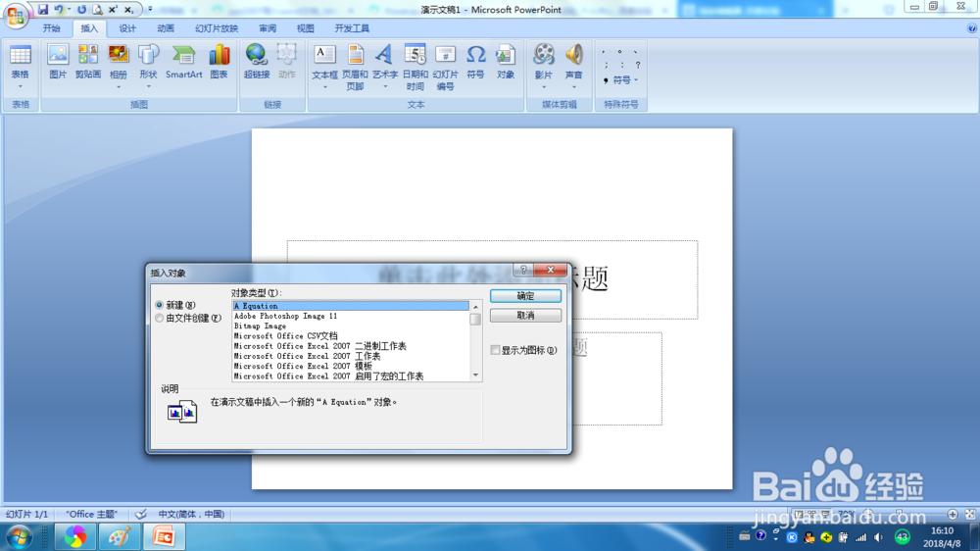Click the list's scroll down arrow
Image resolution: width=980 pixels, height=551 pixels.
tap(475, 376)
